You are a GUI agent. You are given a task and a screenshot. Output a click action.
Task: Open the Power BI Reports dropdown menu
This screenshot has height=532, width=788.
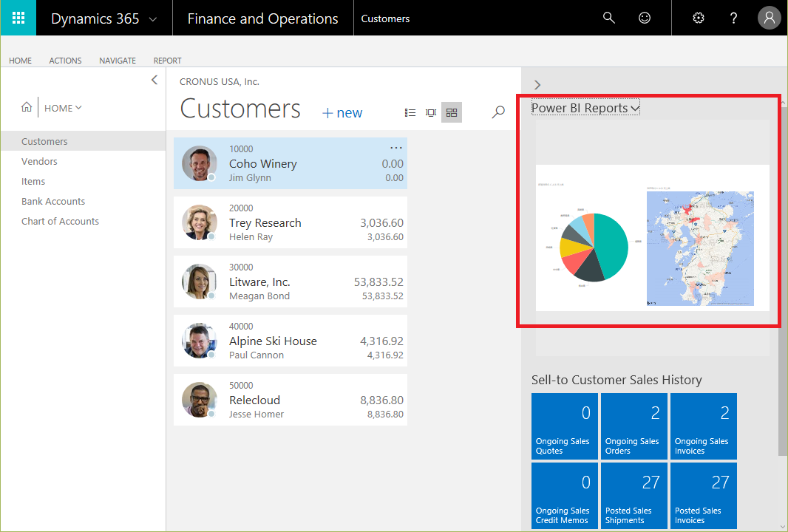585,108
